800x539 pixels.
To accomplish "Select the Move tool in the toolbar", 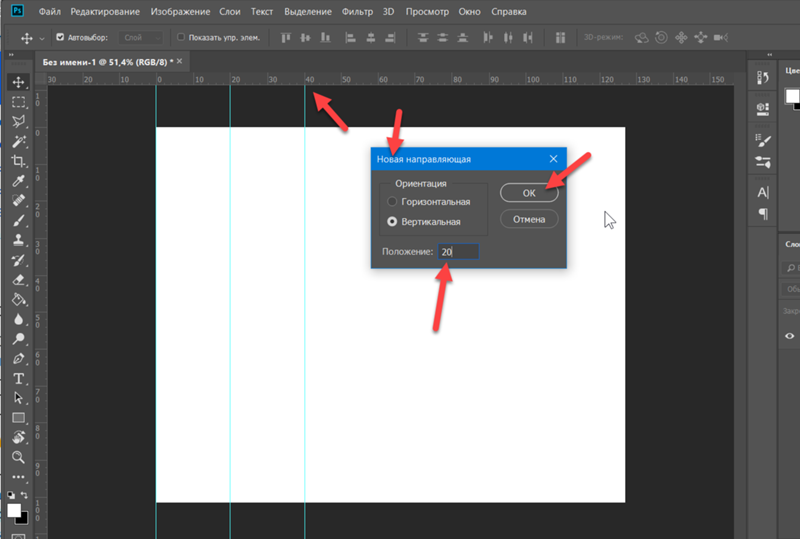I will tap(18, 82).
